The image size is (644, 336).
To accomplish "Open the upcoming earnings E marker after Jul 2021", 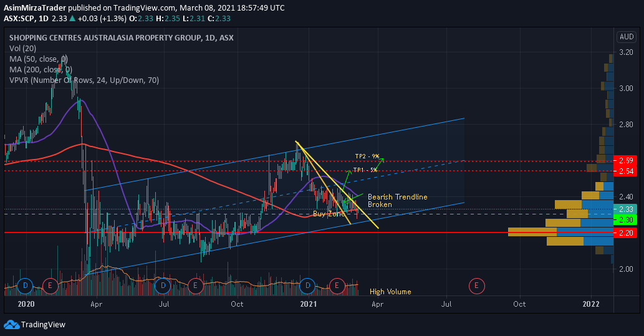I will pos(476,286).
